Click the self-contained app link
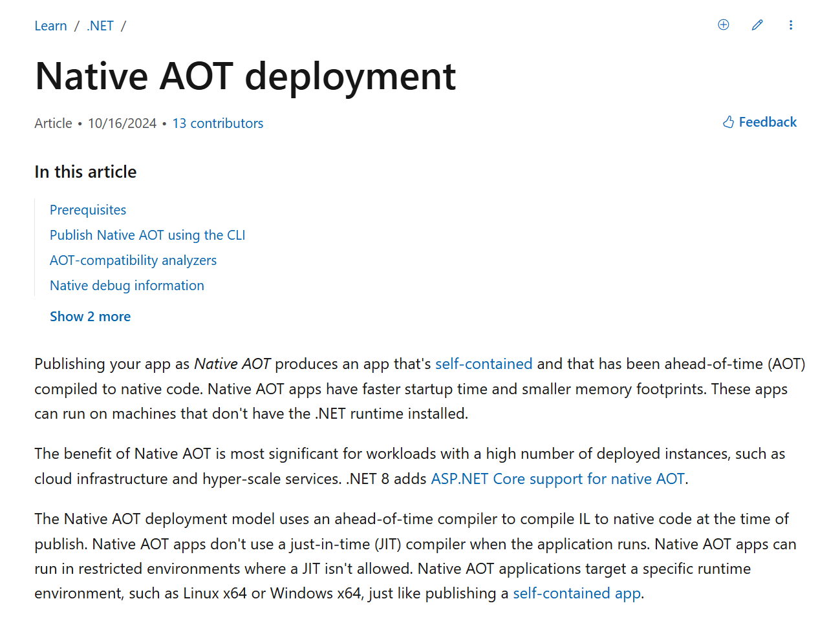Screen dimensions: 840x632 click(x=576, y=593)
